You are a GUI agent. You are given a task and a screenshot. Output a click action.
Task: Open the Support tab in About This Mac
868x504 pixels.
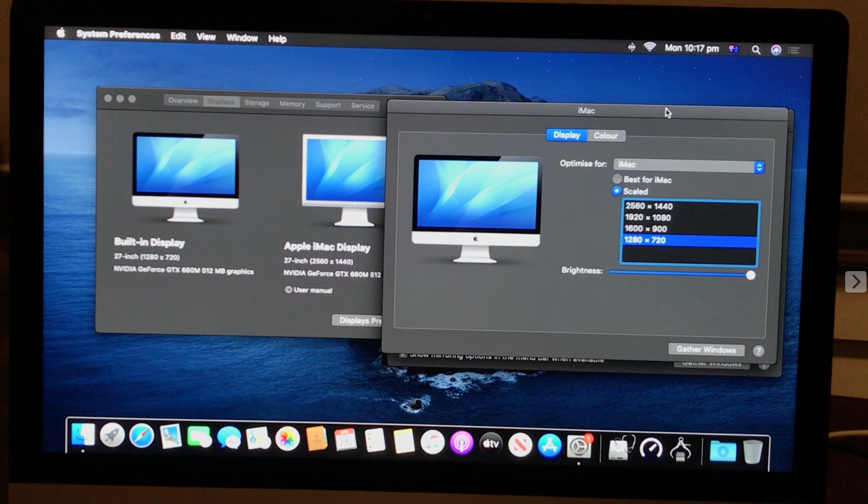point(328,105)
